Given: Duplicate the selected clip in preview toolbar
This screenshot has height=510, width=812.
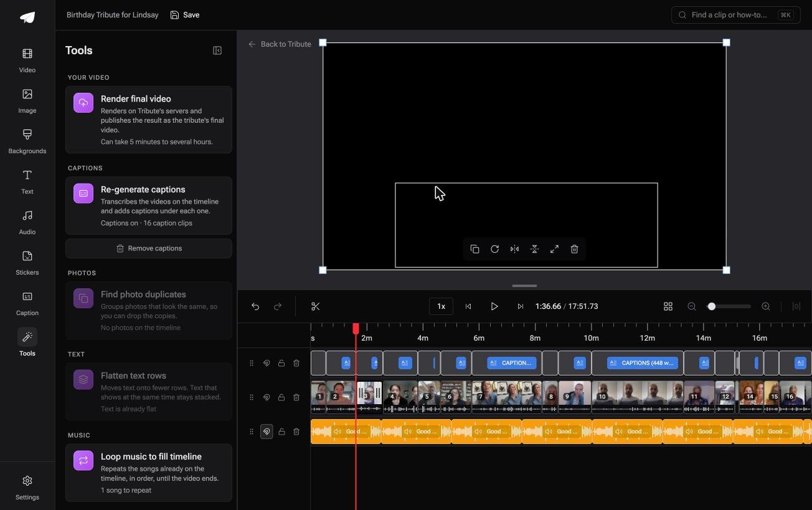Looking at the screenshot, I should tap(474, 249).
